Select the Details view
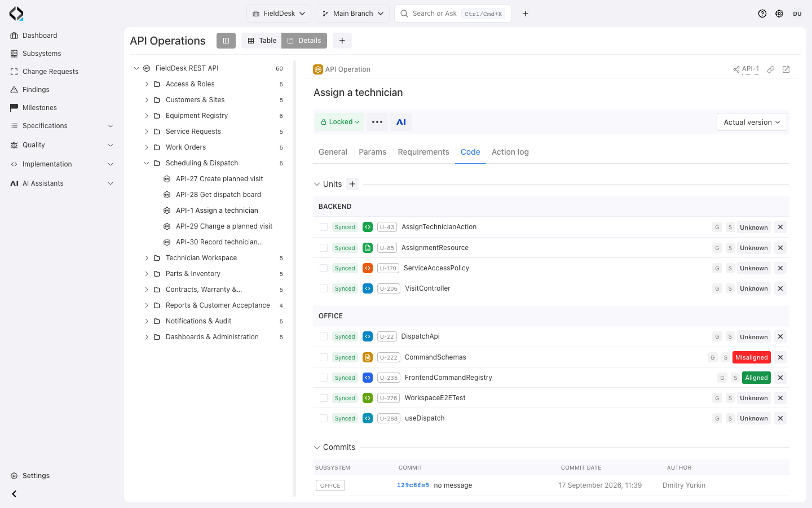 (x=304, y=41)
